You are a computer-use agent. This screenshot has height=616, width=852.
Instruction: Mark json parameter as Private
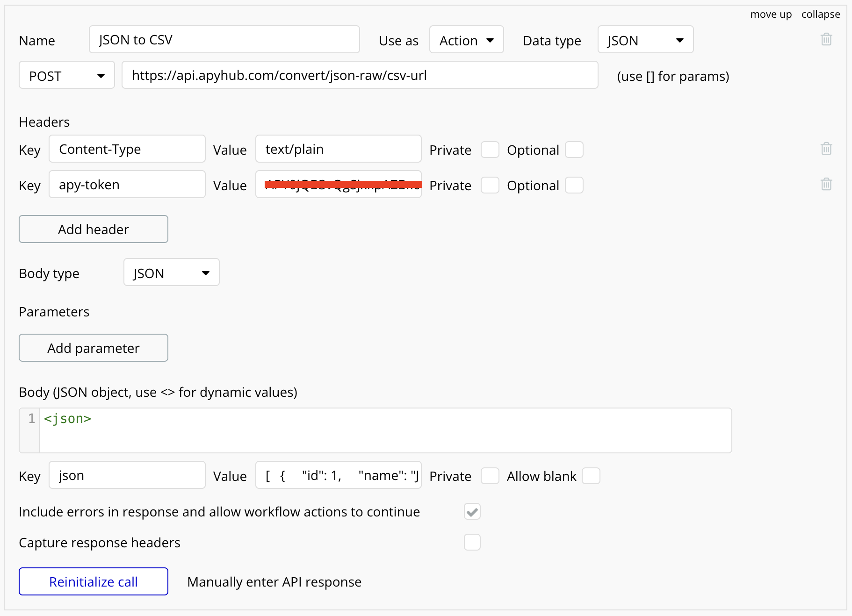[490, 476]
